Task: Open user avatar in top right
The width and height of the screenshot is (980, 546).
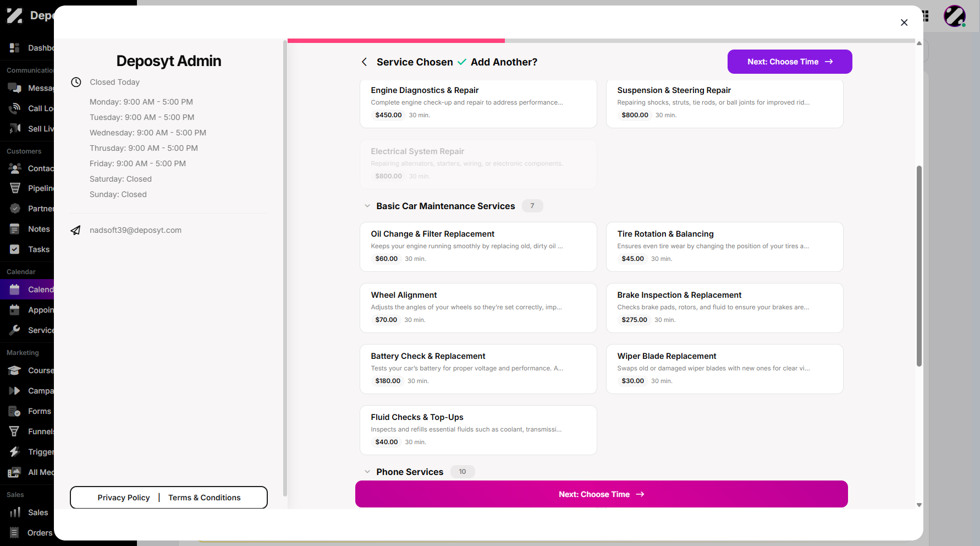Action: point(955,16)
